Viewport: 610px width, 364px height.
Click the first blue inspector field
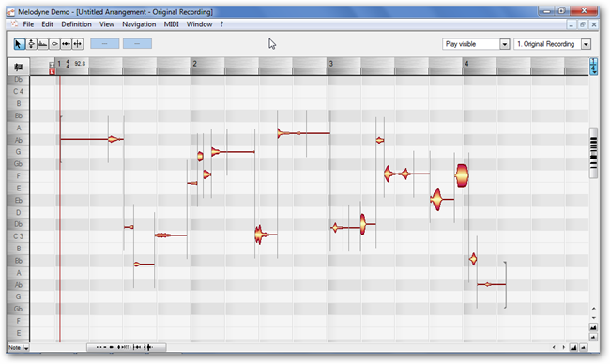coord(105,43)
